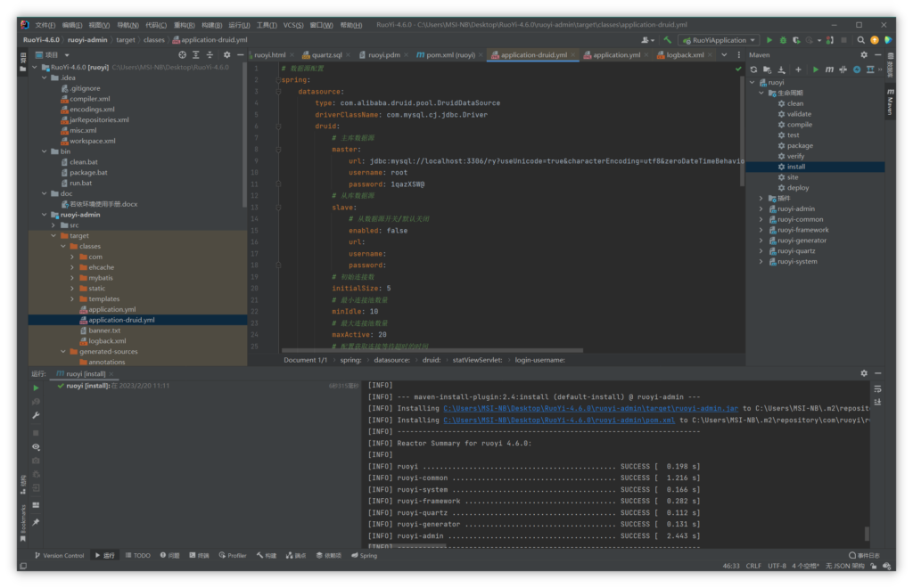Toggle Maven offline mode
Screen dimensions: 913x588
pyautogui.click(x=843, y=69)
